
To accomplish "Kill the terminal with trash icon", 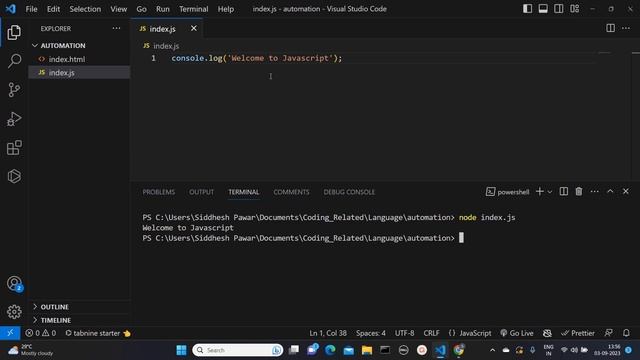I will pyautogui.click(x=579, y=191).
